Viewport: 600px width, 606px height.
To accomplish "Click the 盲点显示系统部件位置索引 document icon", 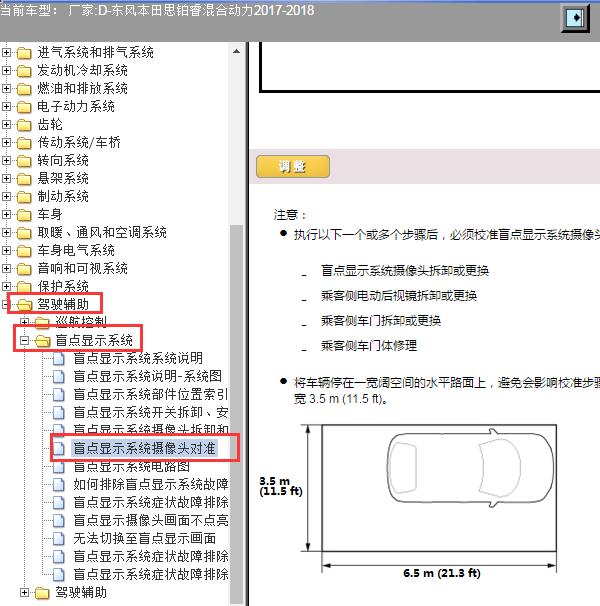I will [x=59, y=394].
